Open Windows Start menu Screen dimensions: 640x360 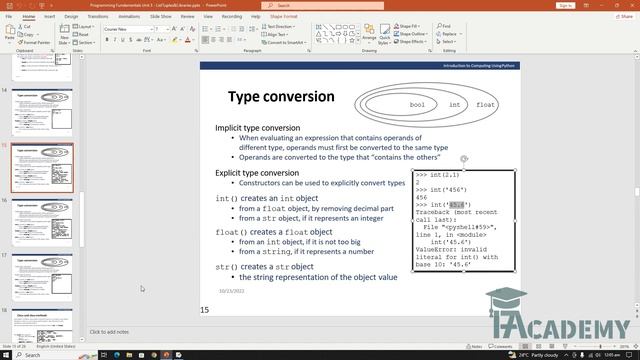pyautogui.click(x=6, y=355)
